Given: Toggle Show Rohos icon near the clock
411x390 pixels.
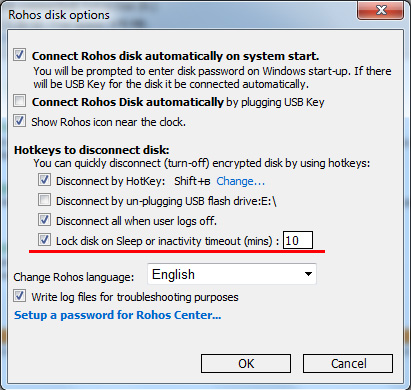Looking at the screenshot, I should tap(19, 121).
